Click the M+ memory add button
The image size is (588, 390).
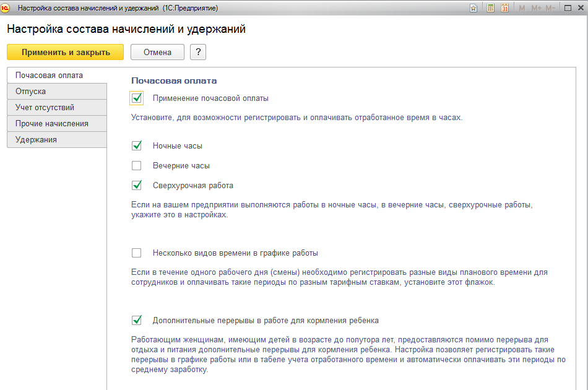pyautogui.click(x=536, y=8)
